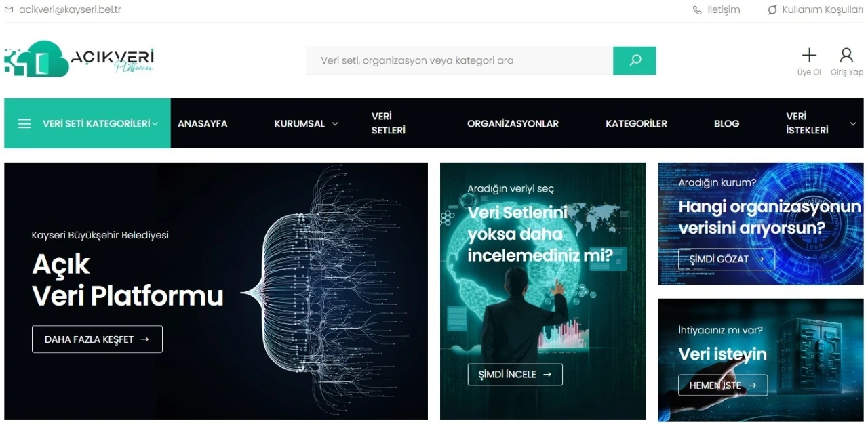This screenshot has height=439, width=868.
Task: Select the Kategoriler menu item
Action: [x=636, y=123]
